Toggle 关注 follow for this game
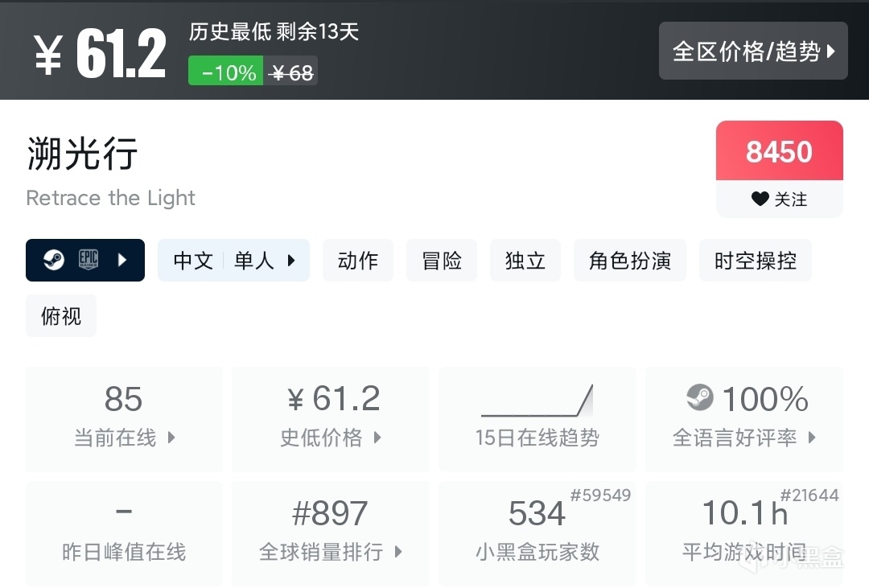 [779, 199]
